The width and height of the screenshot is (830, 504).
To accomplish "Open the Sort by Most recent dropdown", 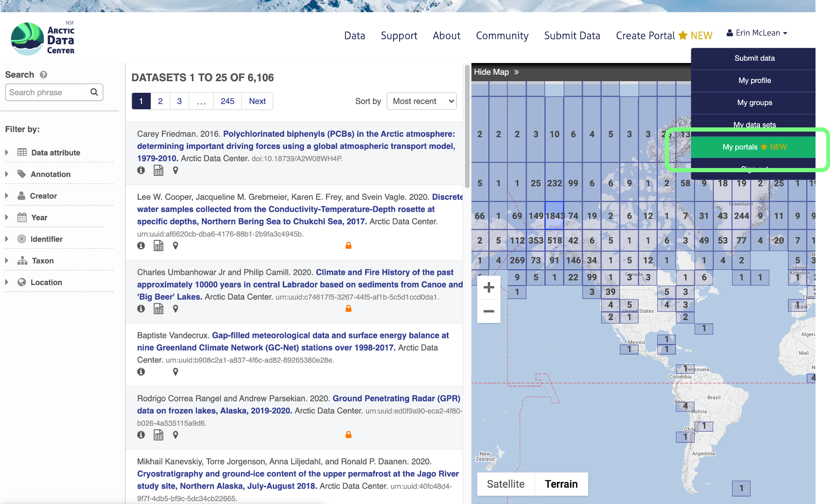I will click(422, 101).
